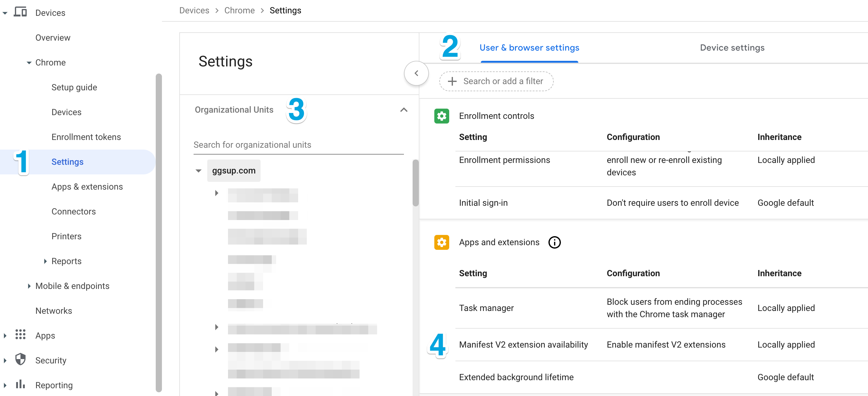Open Apps & extensions in sidebar
Viewport: 868px width, 396px height.
[87, 187]
